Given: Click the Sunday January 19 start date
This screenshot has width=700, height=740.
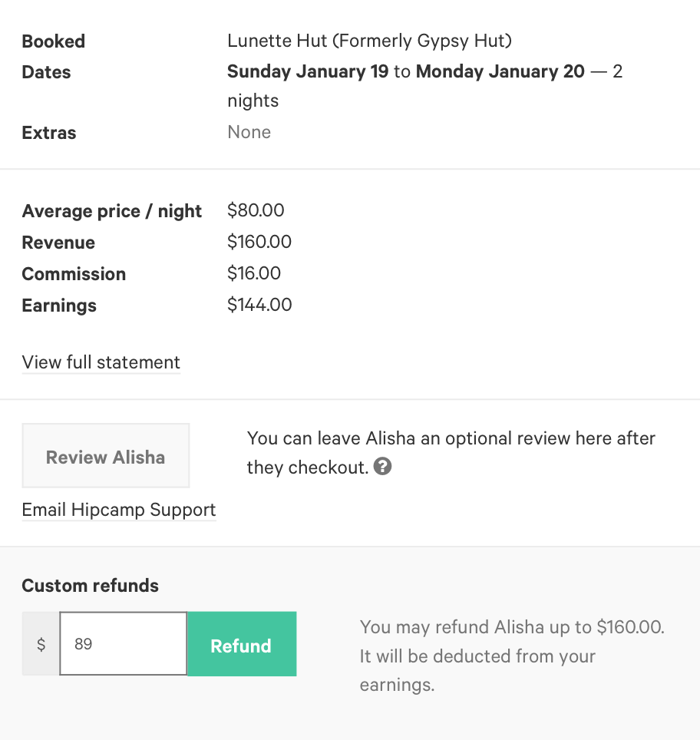Looking at the screenshot, I should (x=308, y=71).
